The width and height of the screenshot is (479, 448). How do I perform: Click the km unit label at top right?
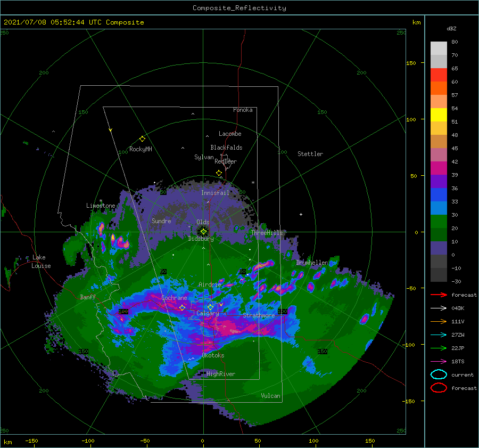coord(416,22)
